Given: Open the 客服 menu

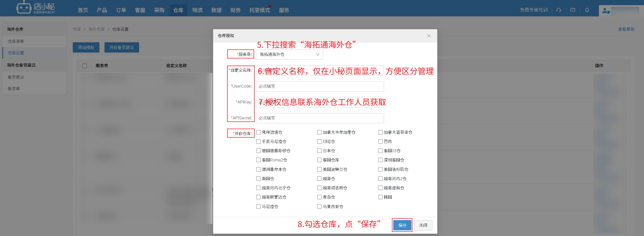Looking at the screenshot, I should [x=140, y=10].
